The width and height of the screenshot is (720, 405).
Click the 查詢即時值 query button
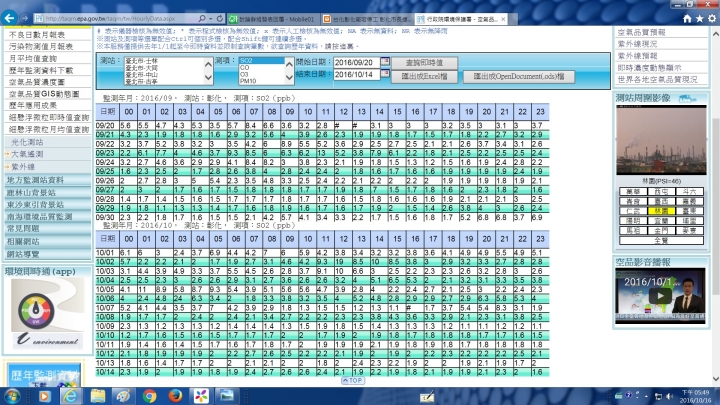[424, 62]
